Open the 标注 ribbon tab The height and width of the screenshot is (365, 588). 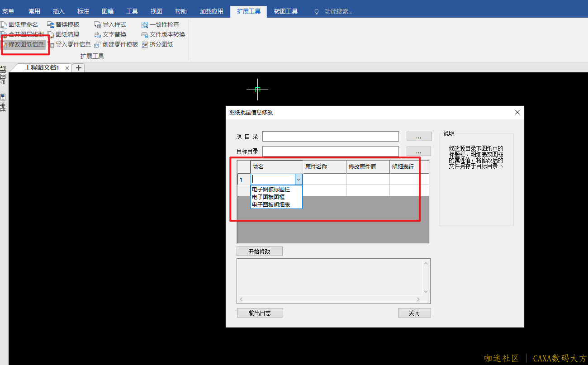click(83, 11)
